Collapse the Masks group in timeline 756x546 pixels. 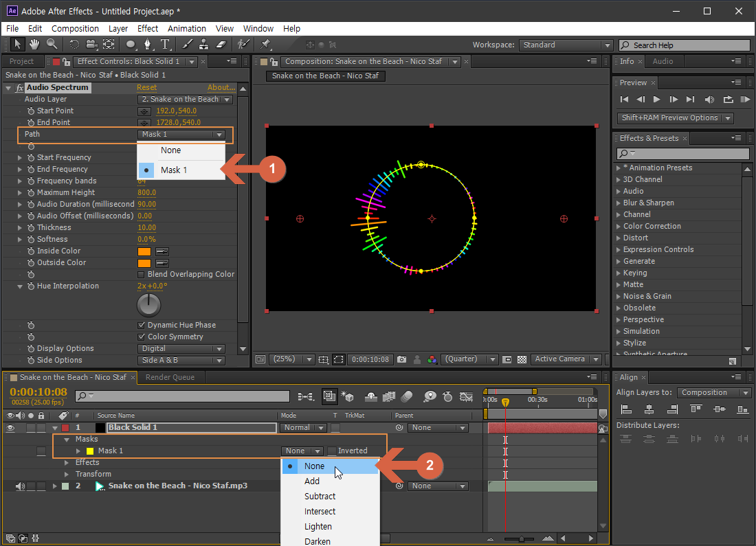[x=67, y=440]
